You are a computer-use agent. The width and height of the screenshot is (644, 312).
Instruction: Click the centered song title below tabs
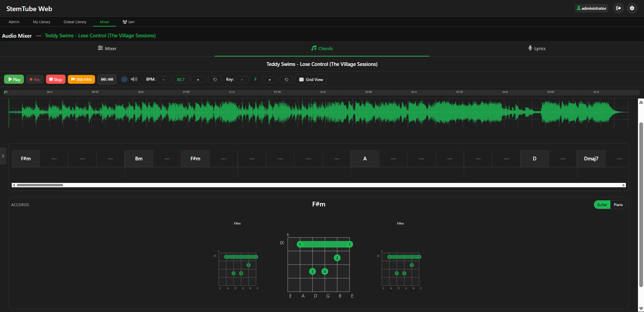pos(322,64)
